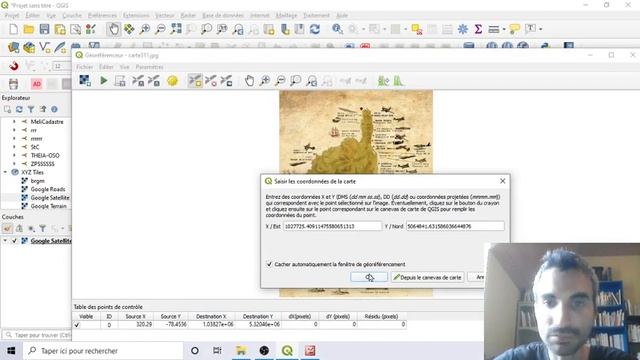Collapse the XYZ Tiles group

(x=5, y=172)
